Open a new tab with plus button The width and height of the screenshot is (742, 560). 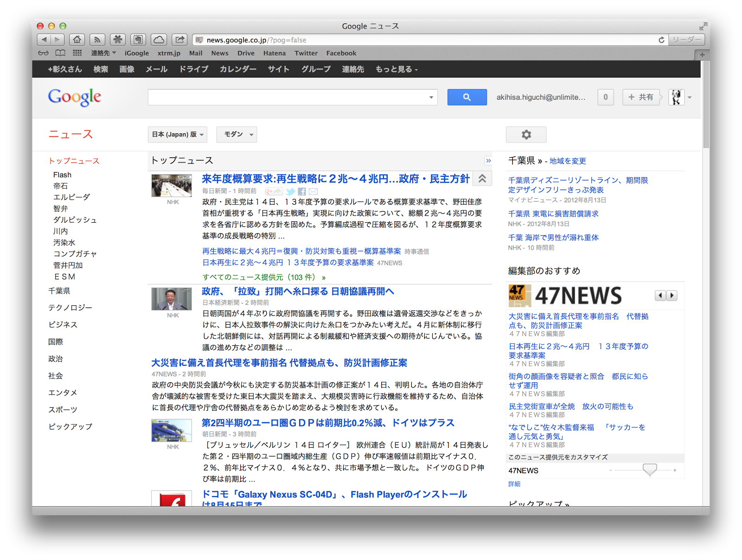702,55
